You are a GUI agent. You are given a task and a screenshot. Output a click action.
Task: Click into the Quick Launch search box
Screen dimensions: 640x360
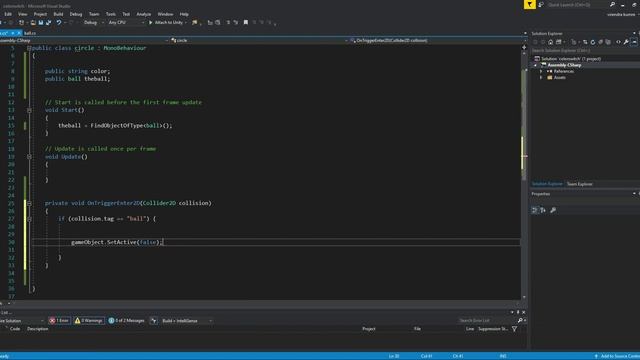pos(578,4)
